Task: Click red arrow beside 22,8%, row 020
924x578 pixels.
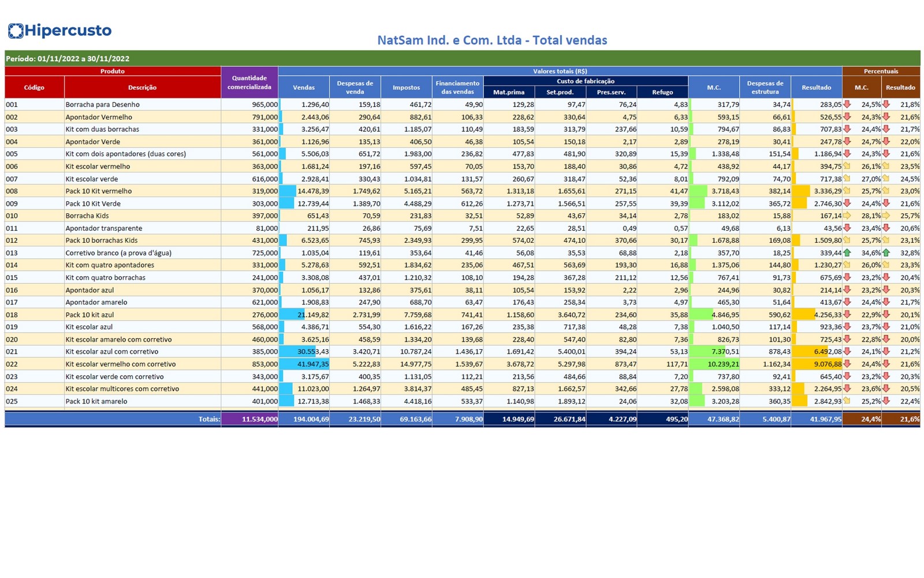Action: [847, 339]
